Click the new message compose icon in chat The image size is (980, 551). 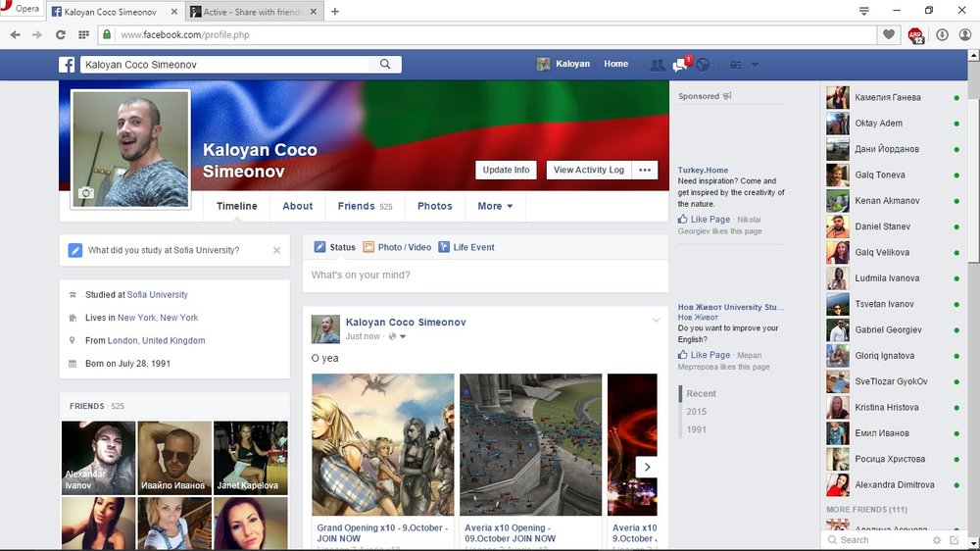click(955, 540)
